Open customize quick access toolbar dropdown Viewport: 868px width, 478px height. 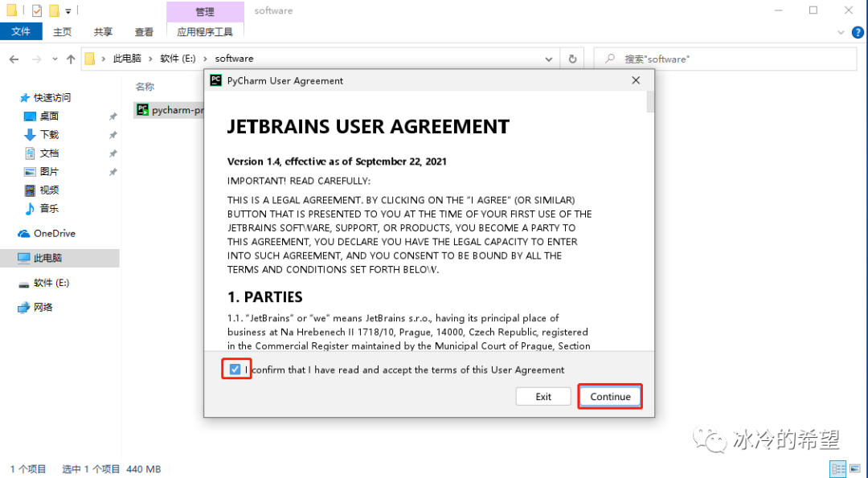68,11
